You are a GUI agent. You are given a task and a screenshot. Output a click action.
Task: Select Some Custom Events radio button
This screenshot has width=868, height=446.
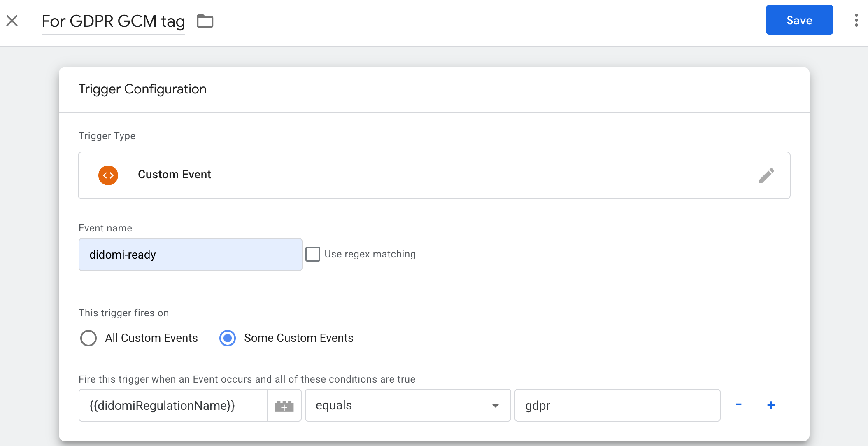coord(228,338)
